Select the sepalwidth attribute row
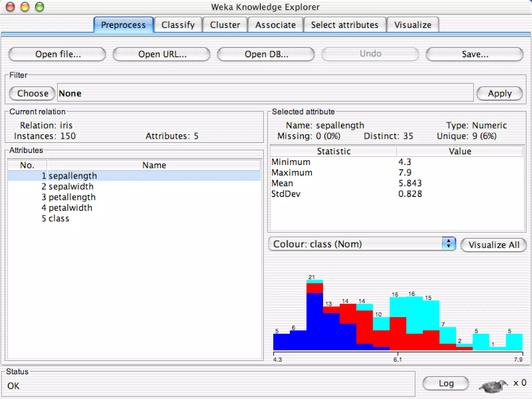Viewport: 532px width, 399px height. [71, 187]
